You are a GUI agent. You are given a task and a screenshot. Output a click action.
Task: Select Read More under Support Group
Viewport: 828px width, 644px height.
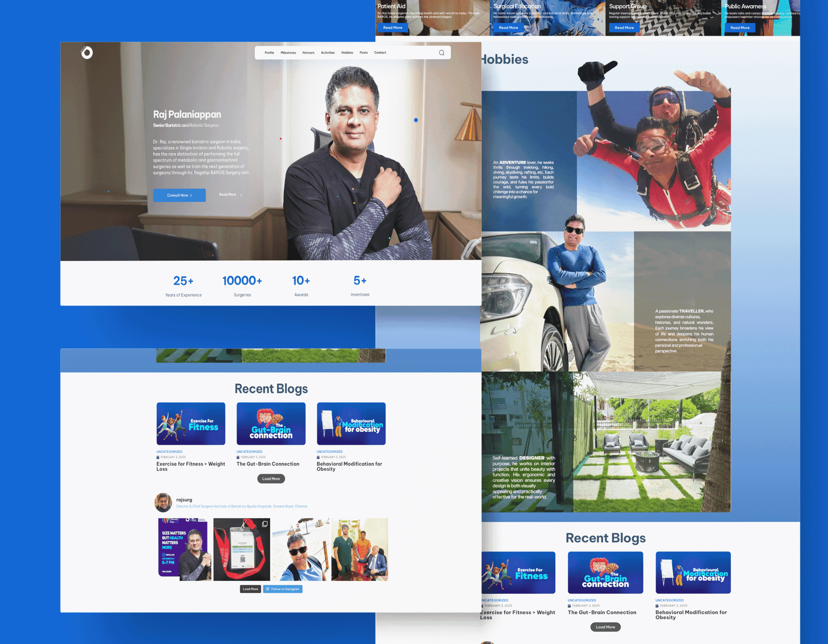624,27
